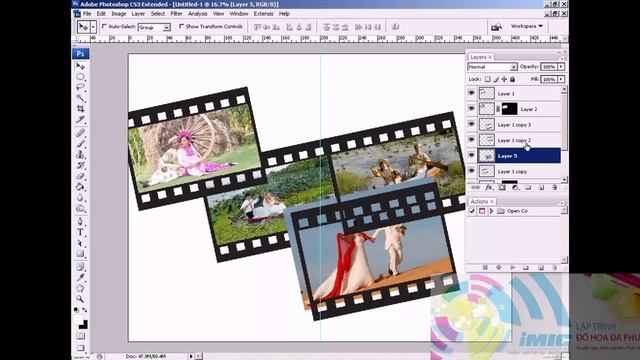Open the blend mode Normal dropdown
Screen dimensions: 640x360
tap(513, 67)
